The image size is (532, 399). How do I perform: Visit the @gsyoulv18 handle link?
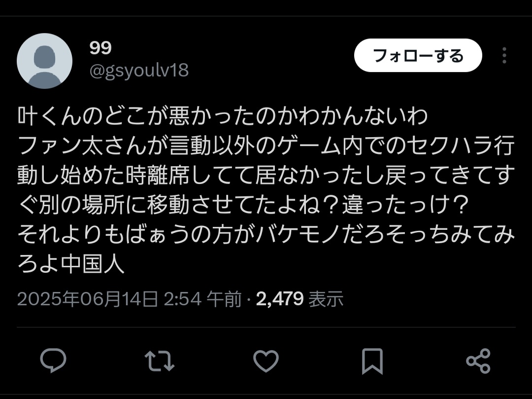click(x=139, y=71)
